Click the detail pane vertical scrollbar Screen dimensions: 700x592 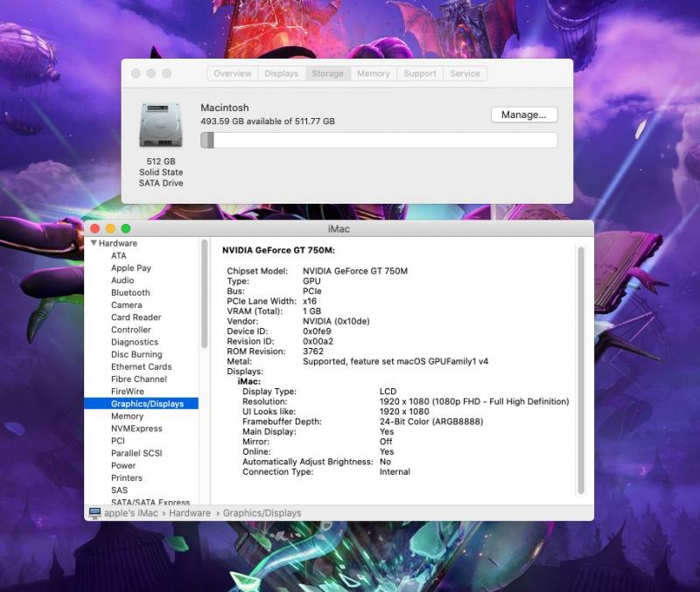click(x=581, y=370)
